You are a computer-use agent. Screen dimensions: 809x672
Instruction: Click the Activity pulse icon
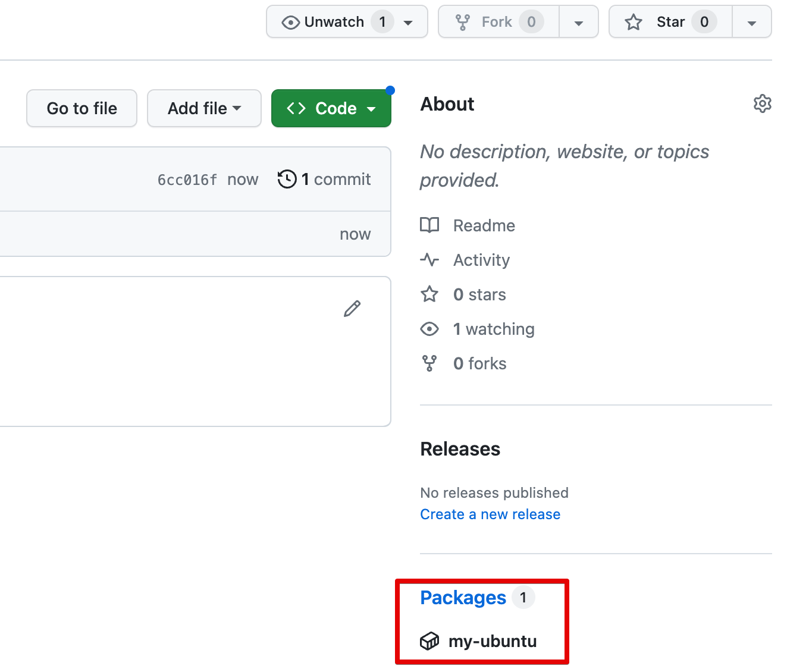tap(429, 259)
